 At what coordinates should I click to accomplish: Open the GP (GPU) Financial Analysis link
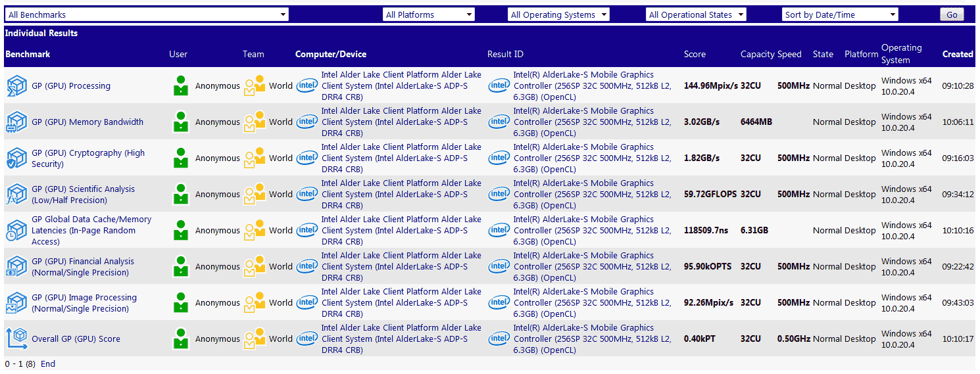83,267
